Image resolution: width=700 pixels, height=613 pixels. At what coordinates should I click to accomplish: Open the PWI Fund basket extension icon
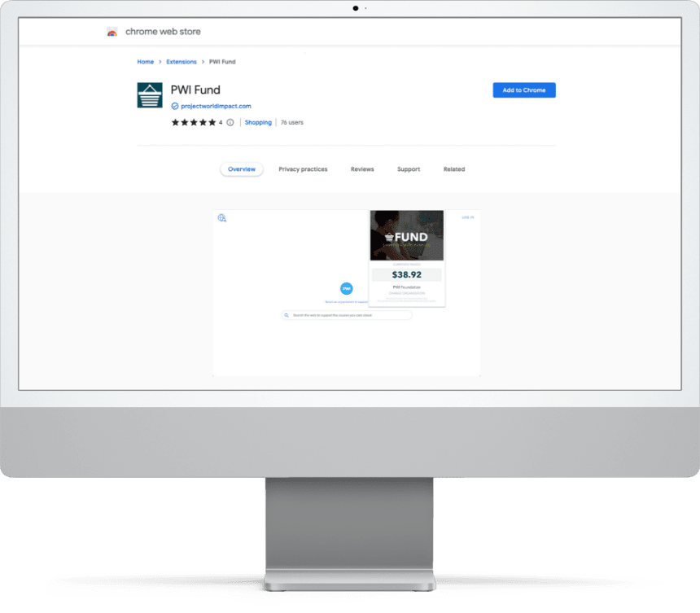(x=150, y=95)
